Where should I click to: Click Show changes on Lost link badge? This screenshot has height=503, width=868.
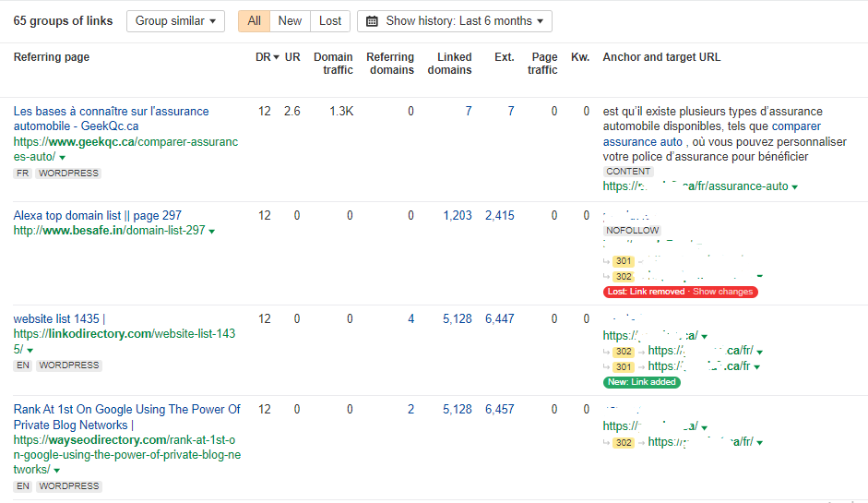point(722,292)
